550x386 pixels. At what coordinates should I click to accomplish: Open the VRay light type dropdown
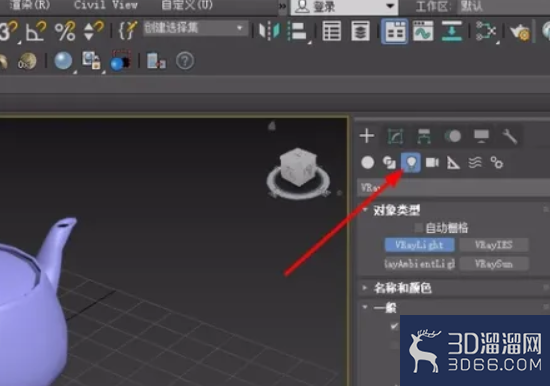454,188
